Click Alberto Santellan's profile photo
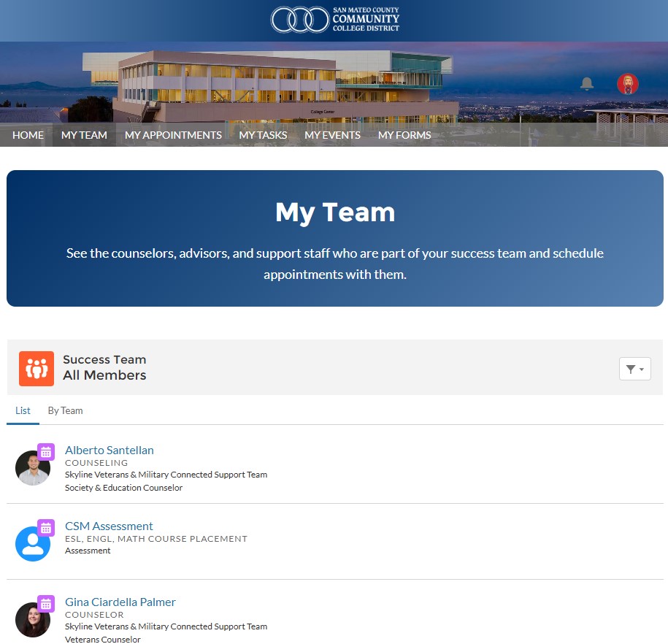The height and width of the screenshot is (644, 668). [x=33, y=468]
